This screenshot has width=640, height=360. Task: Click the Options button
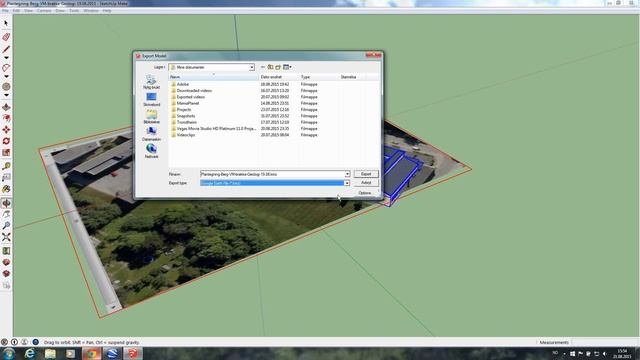(x=365, y=193)
